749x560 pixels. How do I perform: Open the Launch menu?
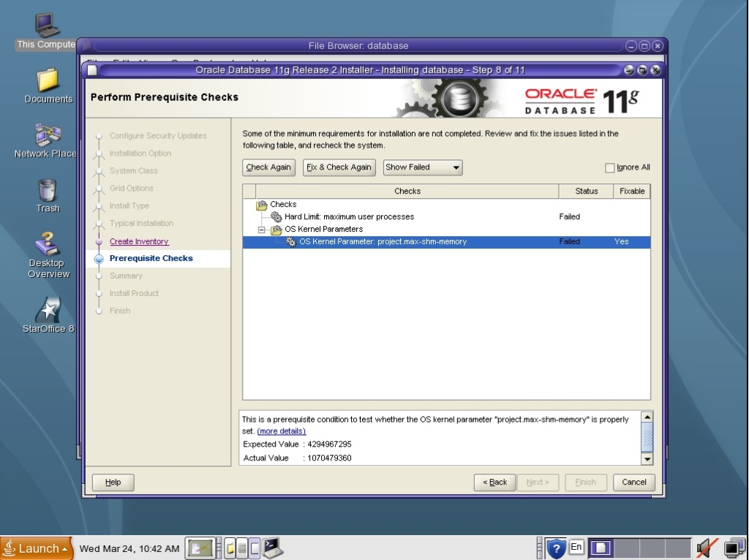click(37, 548)
